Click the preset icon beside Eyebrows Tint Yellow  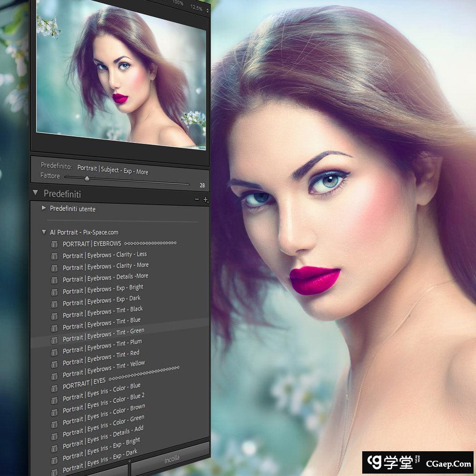pos(54,374)
